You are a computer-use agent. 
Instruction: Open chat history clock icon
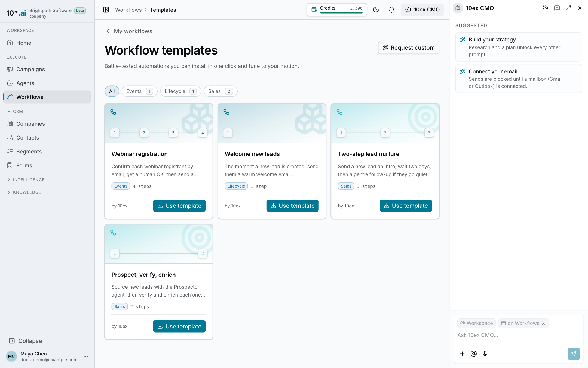545,8
